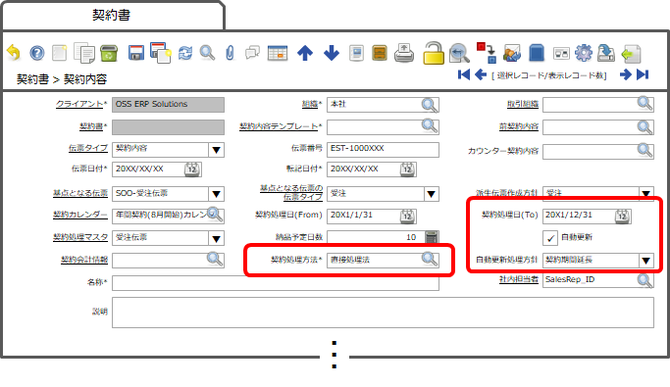Delete record with green recycle bin icon

coord(109,53)
